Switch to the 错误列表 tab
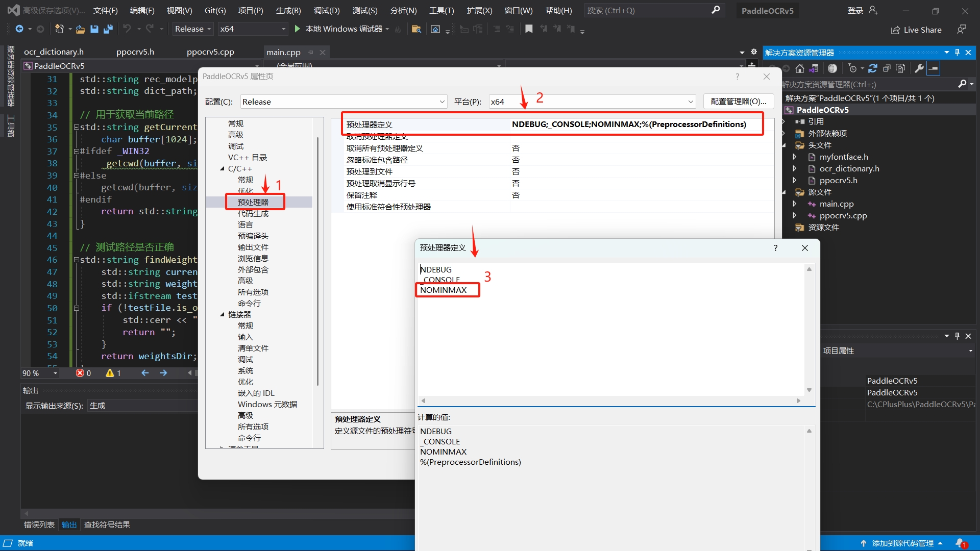This screenshot has height=551, width=980. 39,524
